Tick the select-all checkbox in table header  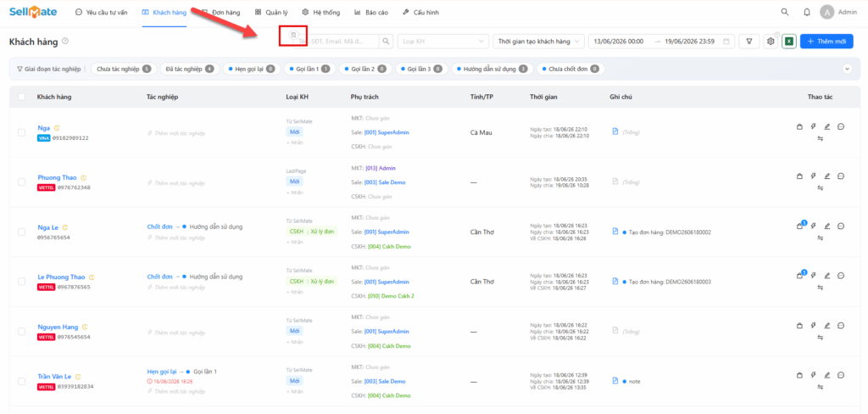[x=21, y=97]
